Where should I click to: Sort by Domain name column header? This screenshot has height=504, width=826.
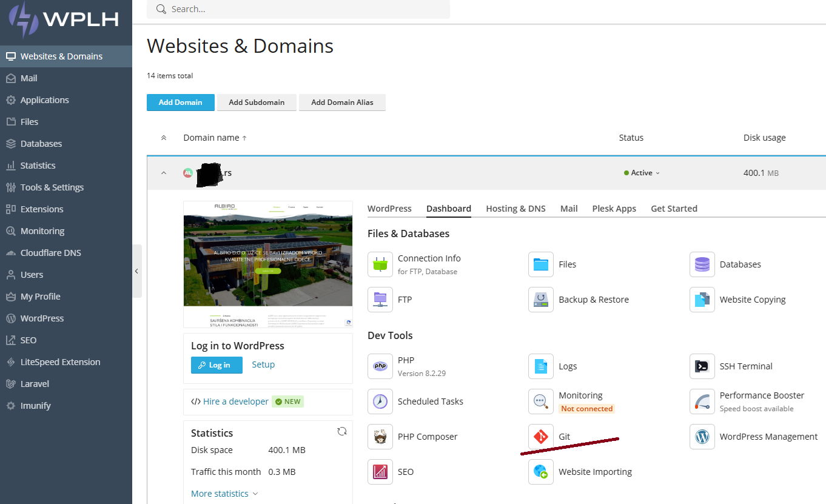[x=215, y=138]
